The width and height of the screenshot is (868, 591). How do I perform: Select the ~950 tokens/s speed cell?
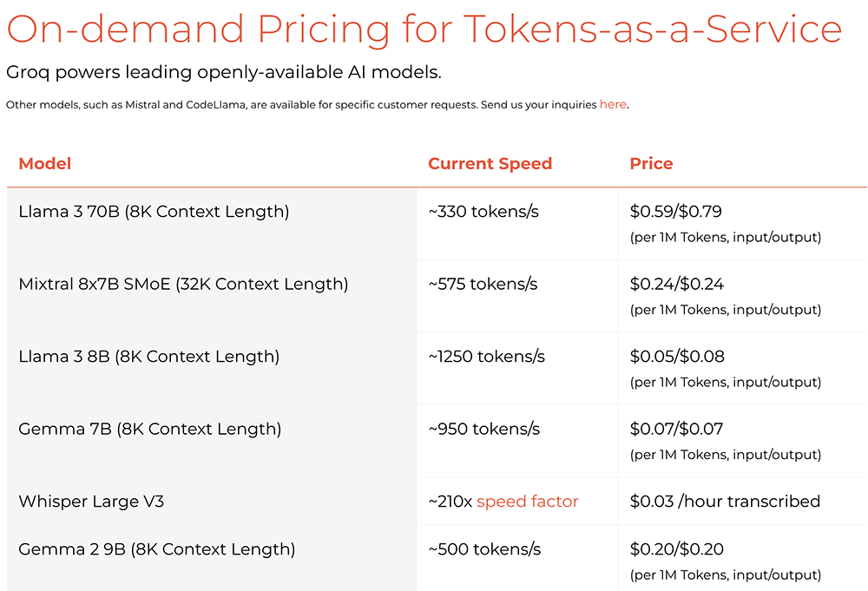(483, 429)
